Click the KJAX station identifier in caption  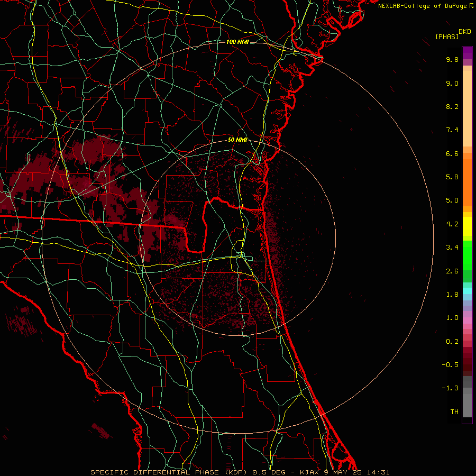310,472
